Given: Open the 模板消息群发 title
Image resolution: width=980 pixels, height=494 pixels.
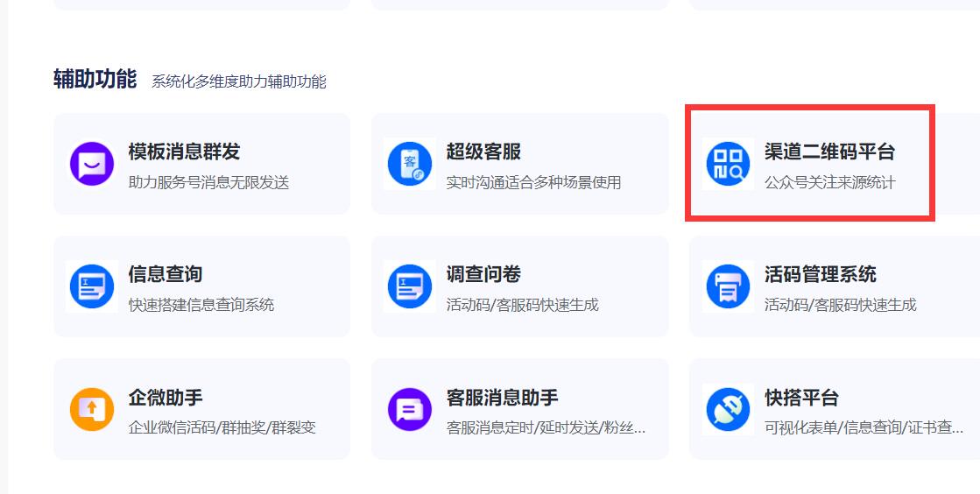Looking at the screenshot, I should point(185,152).
